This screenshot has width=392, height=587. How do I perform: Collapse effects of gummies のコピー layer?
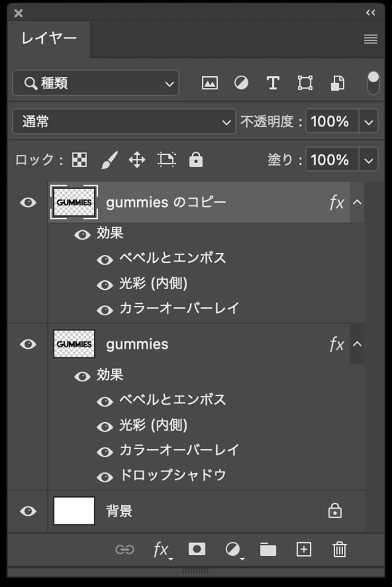pos(358,202)
